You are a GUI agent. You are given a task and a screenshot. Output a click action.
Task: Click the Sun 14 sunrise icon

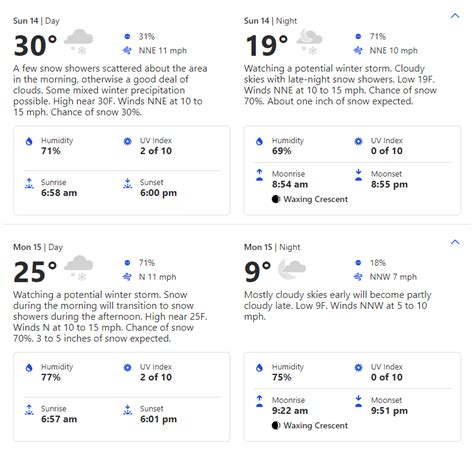29,183
